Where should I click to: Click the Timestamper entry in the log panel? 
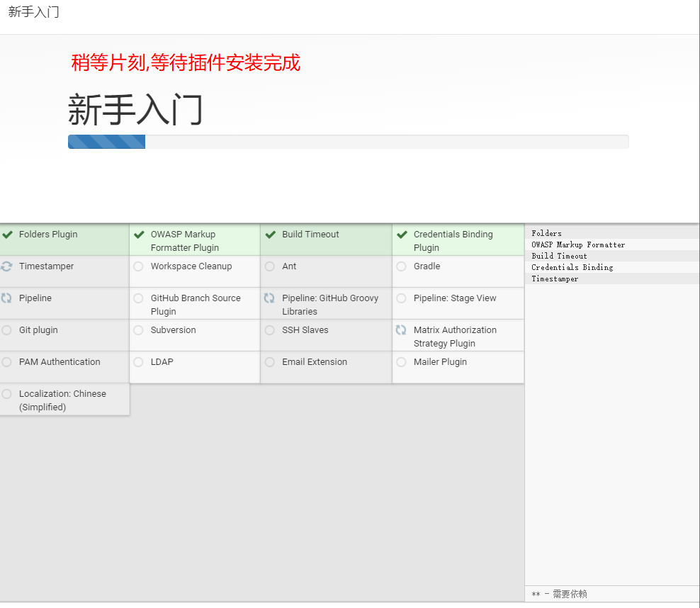(553, 278)
